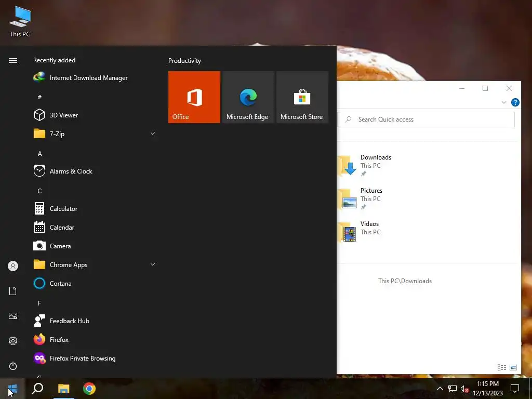Expand the 7-Zip folder chevron
Screen dimensions: 532x399
[x=153, y=134]
